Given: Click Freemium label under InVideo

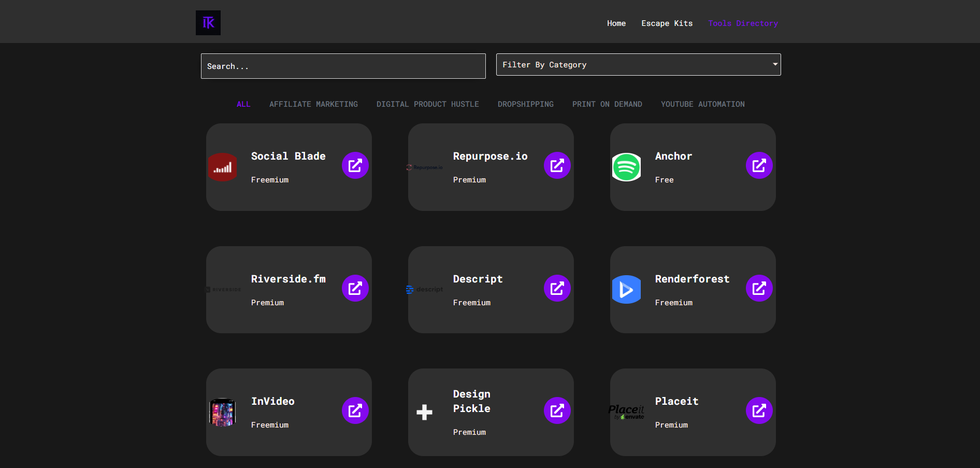Looking at the screenshot, I should click(270, 425).
